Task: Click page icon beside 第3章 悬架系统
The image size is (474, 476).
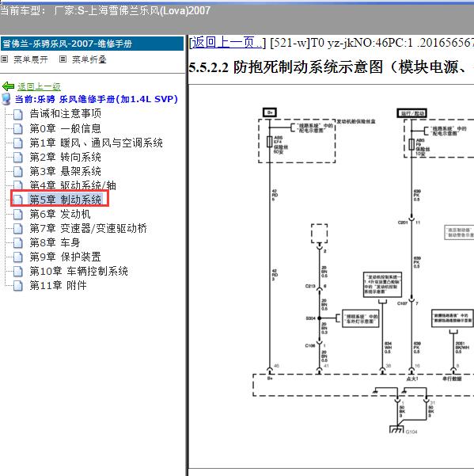Action: (18, 172)
